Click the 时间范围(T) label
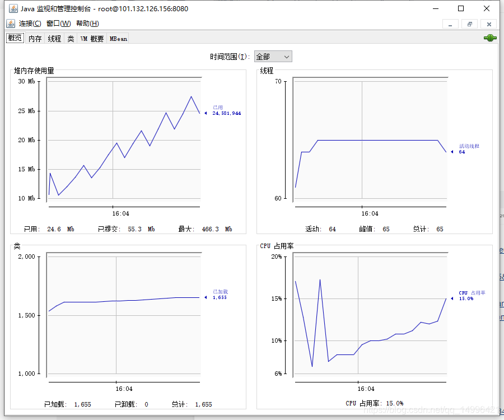This screenshot has width=504, height=420. pyautogui.click(x=230, y=57)
